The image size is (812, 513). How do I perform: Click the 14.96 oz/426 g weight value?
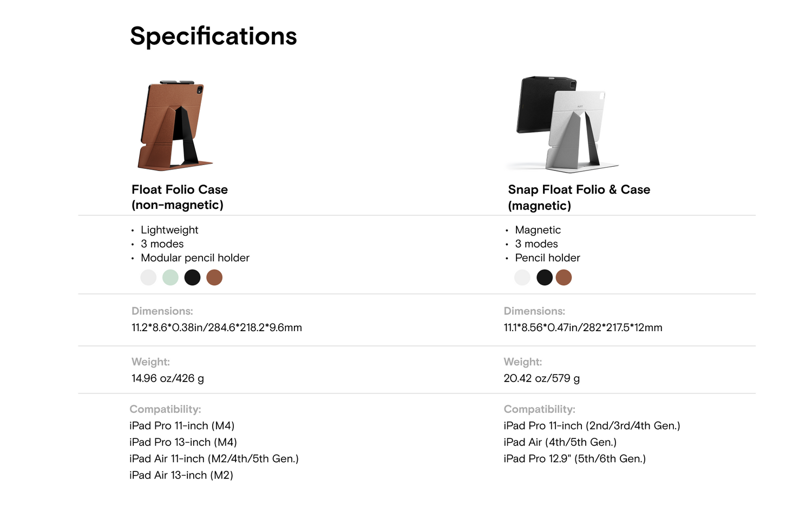pos(168,378)
